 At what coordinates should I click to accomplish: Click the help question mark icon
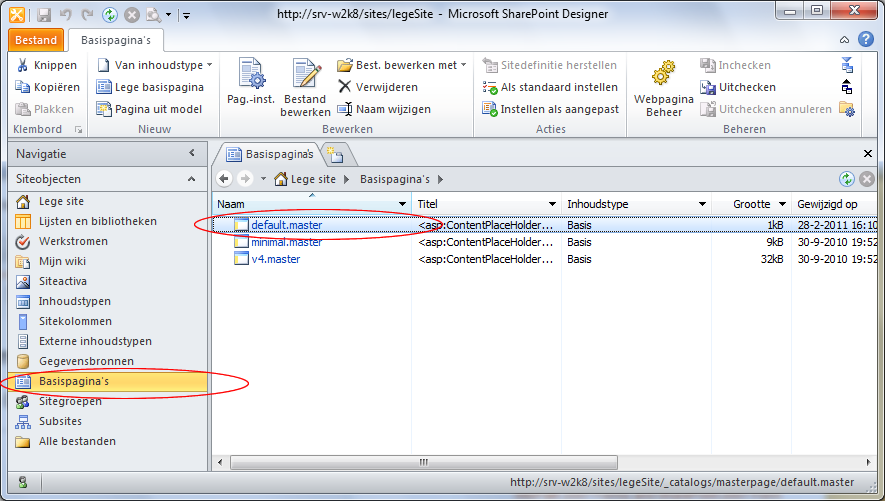(866, 39)
